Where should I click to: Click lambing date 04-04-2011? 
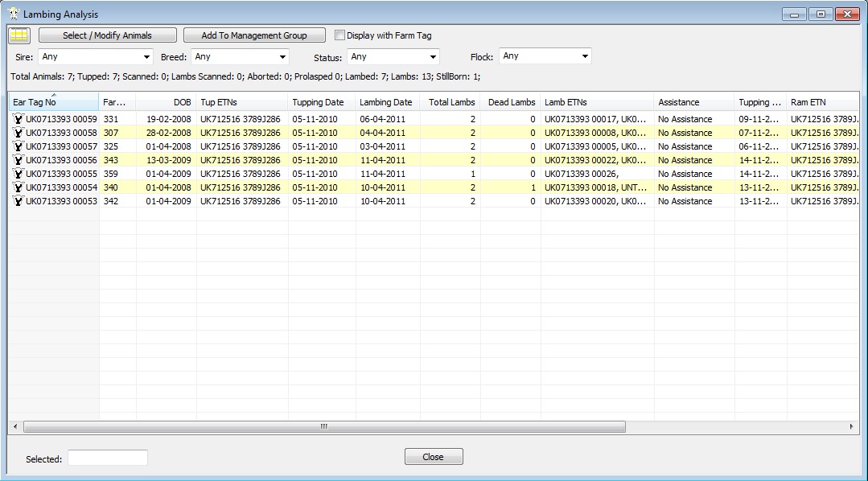[383, 133]
